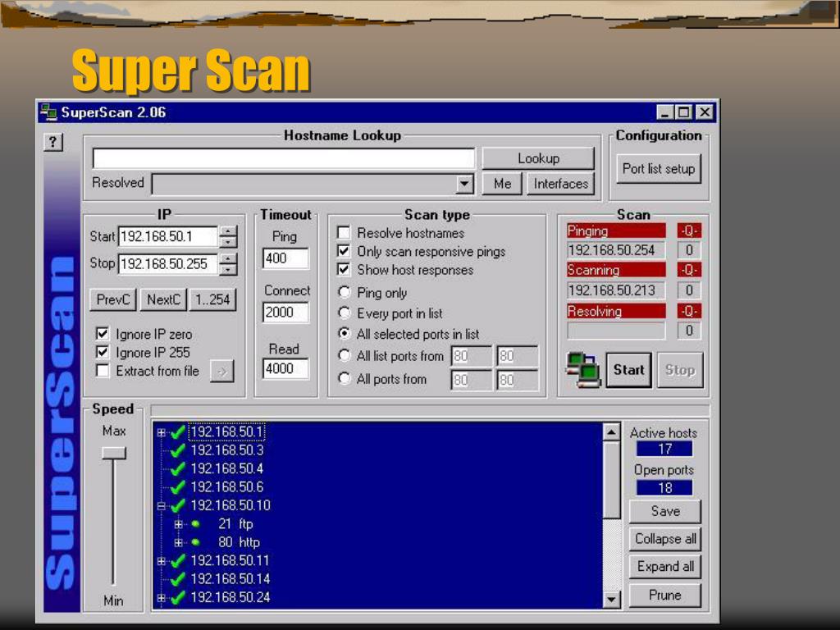Image resolution: width=840 pixels, height=630 pixels.
Task: Select All selected ports in list
Action: pos(345,334)
